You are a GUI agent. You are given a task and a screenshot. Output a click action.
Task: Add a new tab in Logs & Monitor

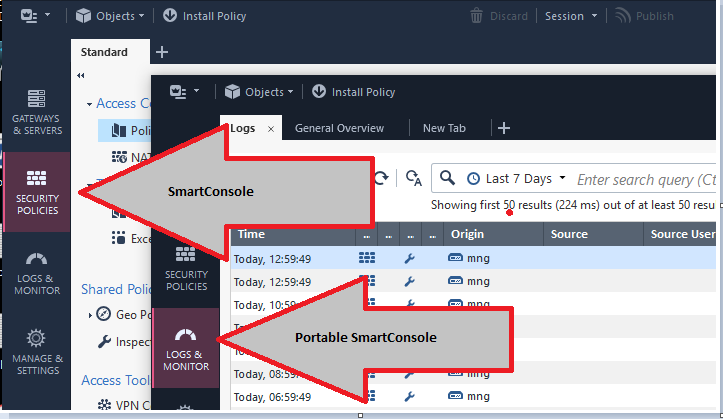[x=504, y=128]
